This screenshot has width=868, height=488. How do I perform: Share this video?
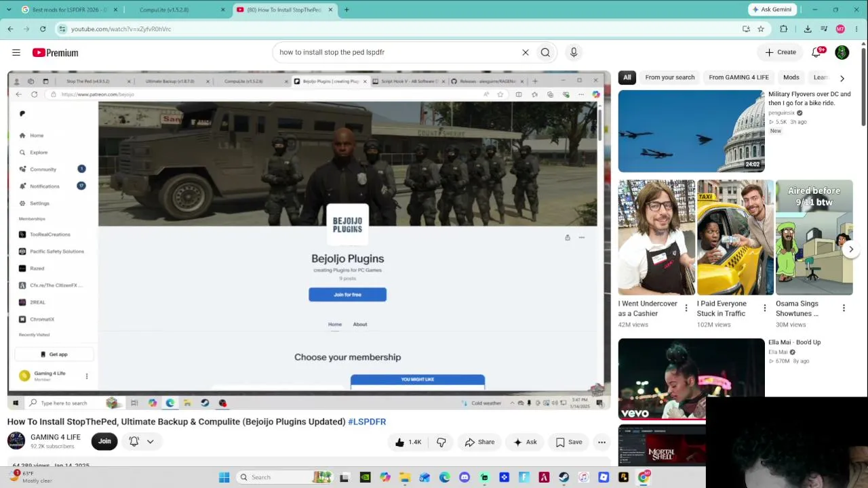click(x=479, y=442)
